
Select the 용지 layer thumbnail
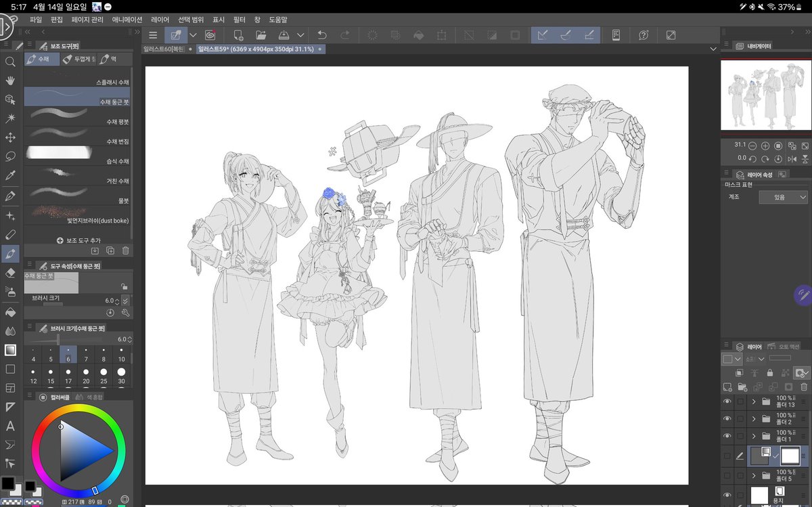759,495
